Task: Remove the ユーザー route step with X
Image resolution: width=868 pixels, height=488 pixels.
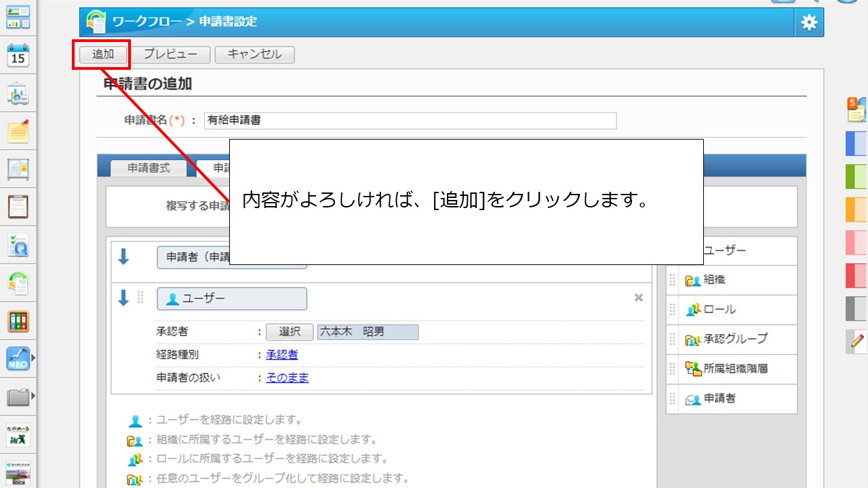Action: click(x=638, y=298)
